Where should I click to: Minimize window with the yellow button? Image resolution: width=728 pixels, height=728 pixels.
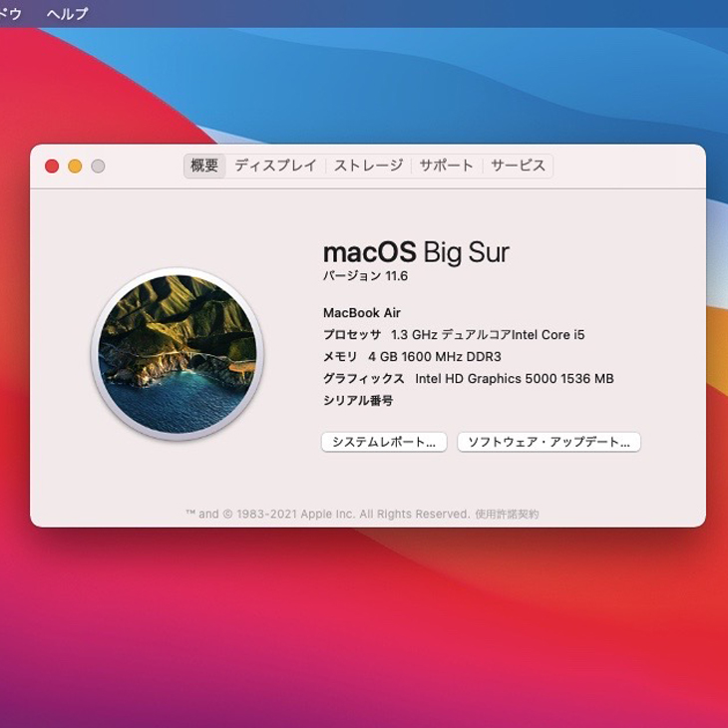pyautogui.click(x=75, y=167)
